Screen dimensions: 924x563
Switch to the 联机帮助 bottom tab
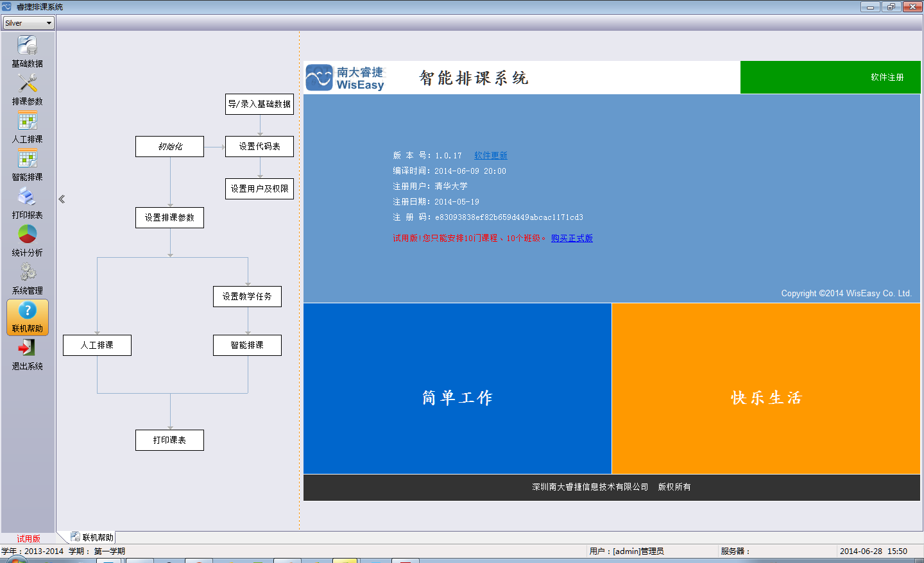point(92,537)
